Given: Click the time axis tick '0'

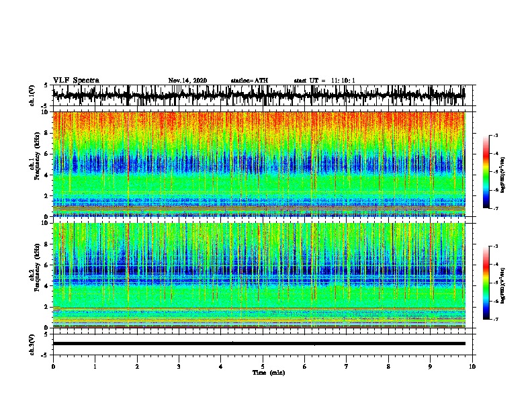Looking at the screenshot, I should 53,366.
